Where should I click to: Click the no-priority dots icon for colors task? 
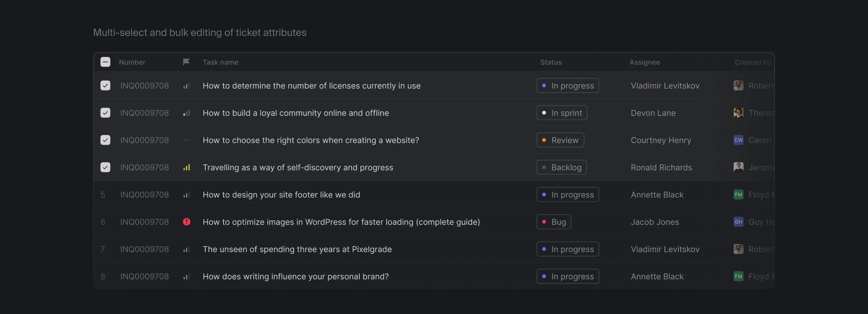186,140
